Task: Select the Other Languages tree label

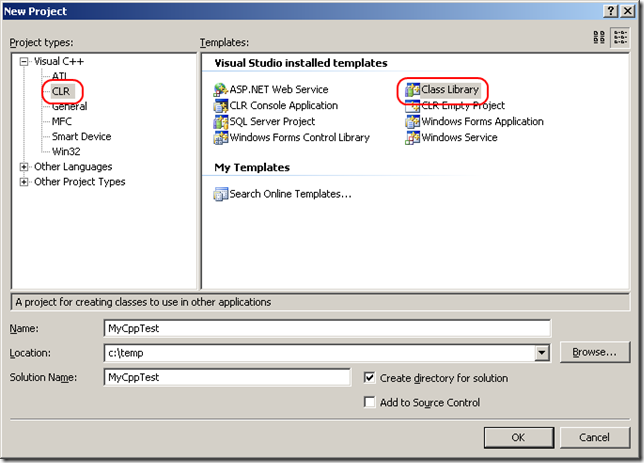Action: 73,167
